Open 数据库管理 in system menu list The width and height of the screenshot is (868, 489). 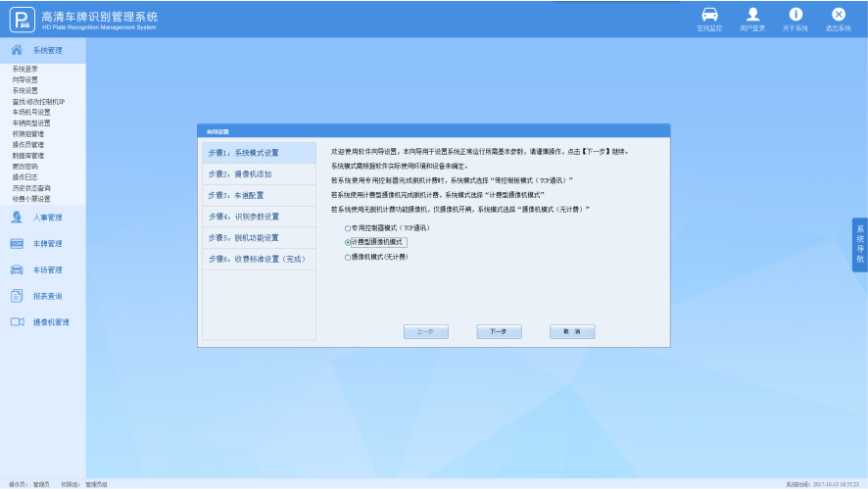(27, 155)
